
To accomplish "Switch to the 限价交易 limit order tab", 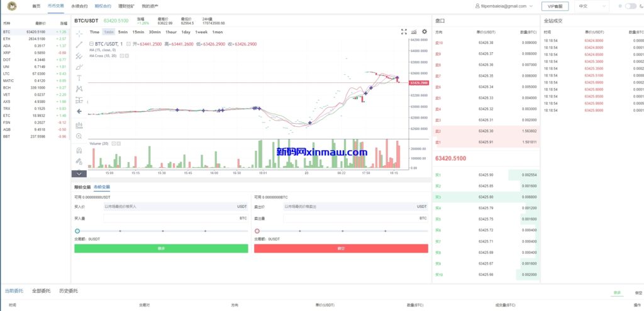I will click(x=82, y=187).
